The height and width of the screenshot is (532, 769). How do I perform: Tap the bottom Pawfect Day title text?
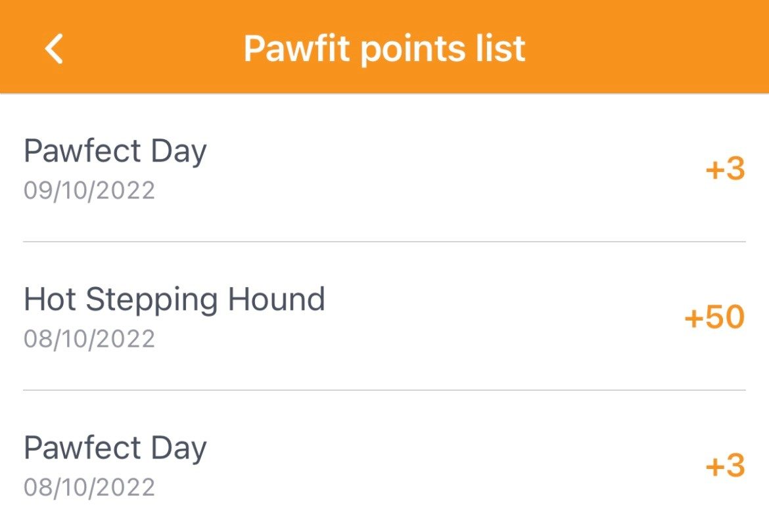coord(115,447)
